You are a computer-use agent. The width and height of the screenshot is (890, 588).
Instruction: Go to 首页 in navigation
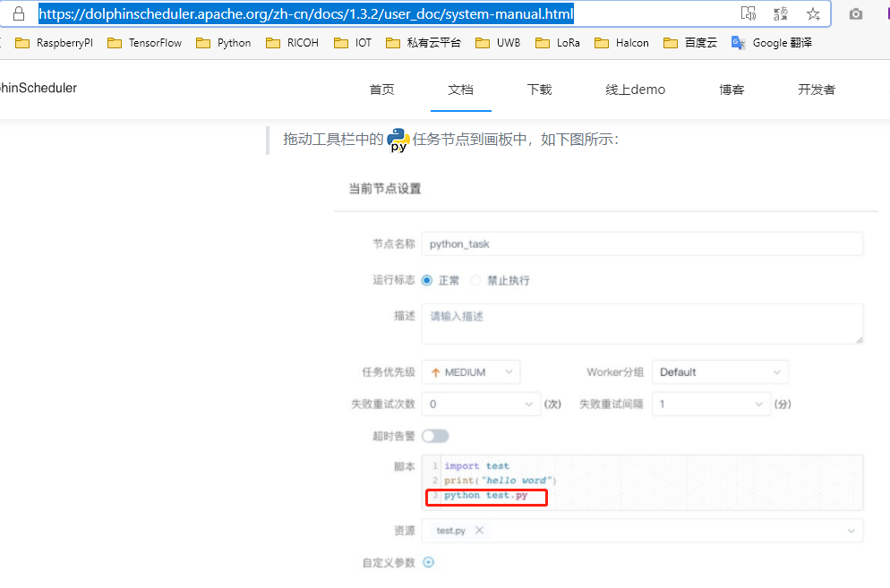pyautogui.click(x=381, y=89)
